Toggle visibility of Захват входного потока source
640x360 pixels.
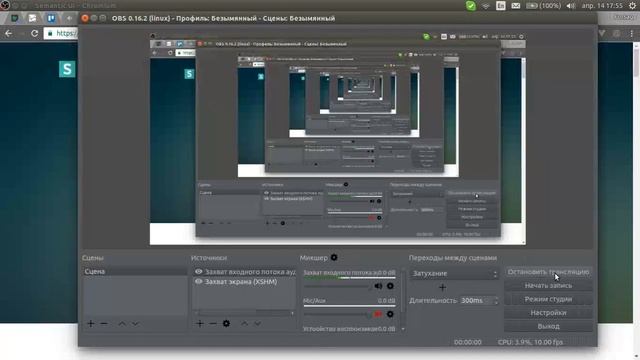198,271
